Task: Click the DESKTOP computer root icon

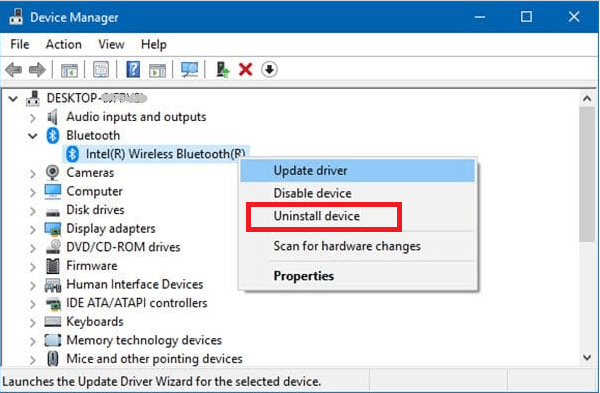Action: (33, 98)
